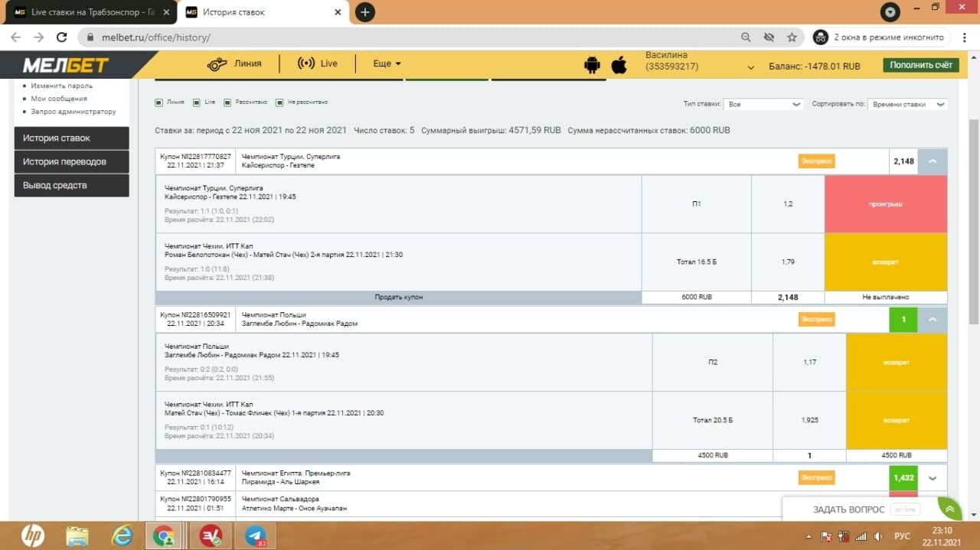Open Вывод средств in sidebar
The height and width of the screenshot is (550, 980).
pos(71,185)
